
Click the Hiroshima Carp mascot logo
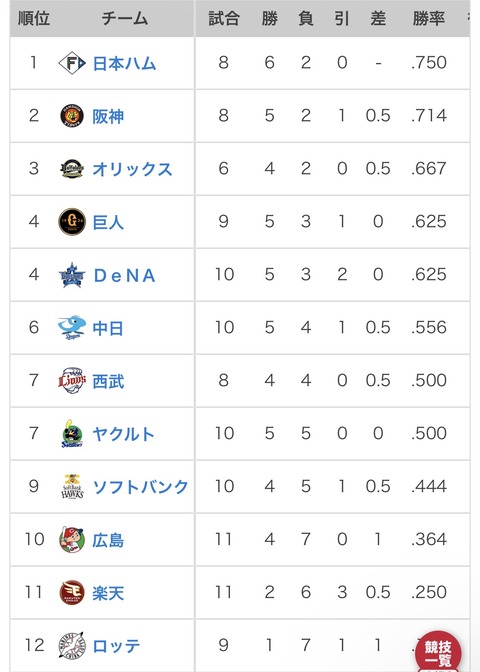click(x=72, y=540)
